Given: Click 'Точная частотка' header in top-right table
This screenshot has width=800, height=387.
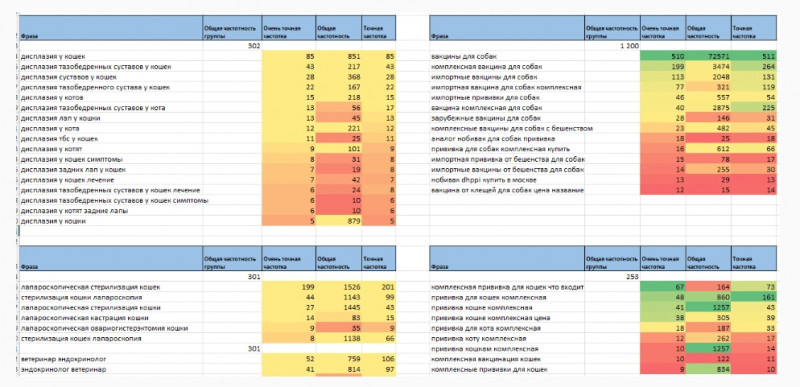Looking at the screenshot, I should click(754, 28).
